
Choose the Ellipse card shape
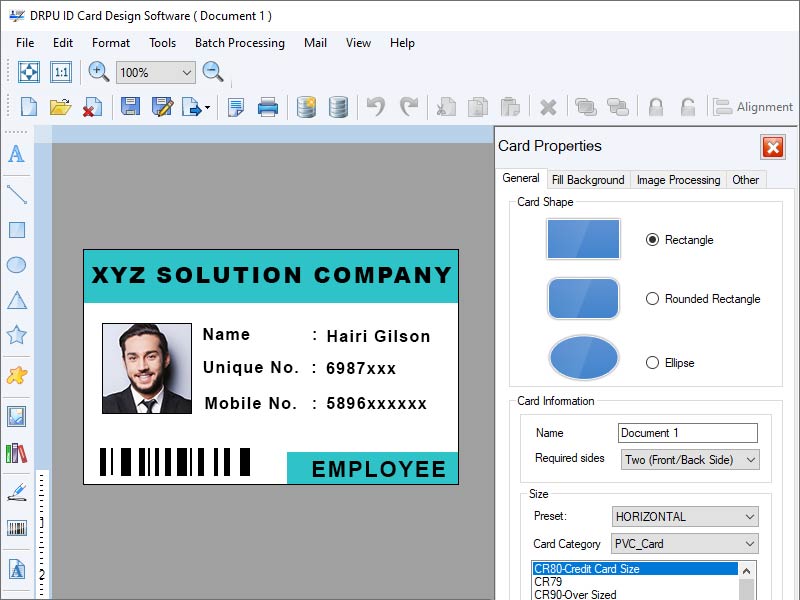click(652, 363)
